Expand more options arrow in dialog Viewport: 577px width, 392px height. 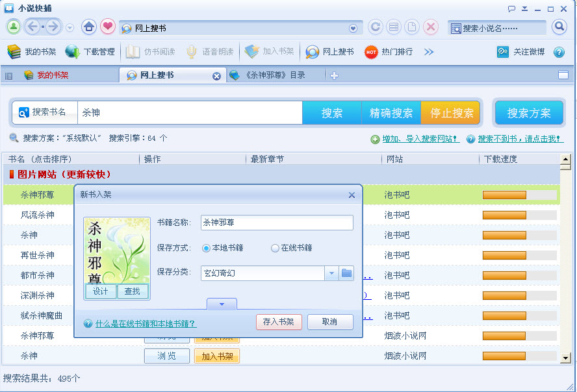tap(222, 304)
